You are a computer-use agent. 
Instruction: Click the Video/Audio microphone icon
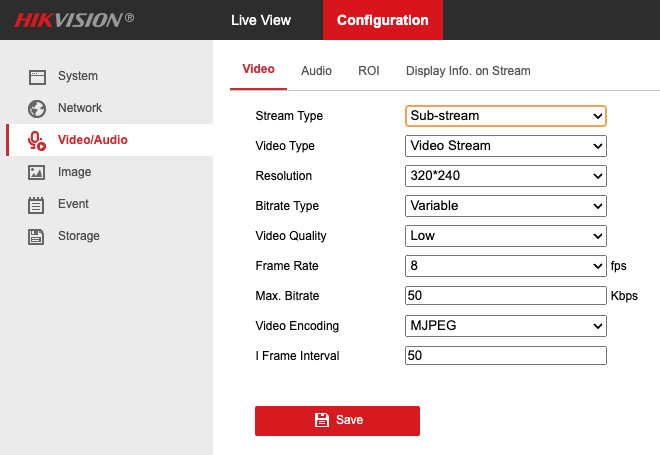37,141
